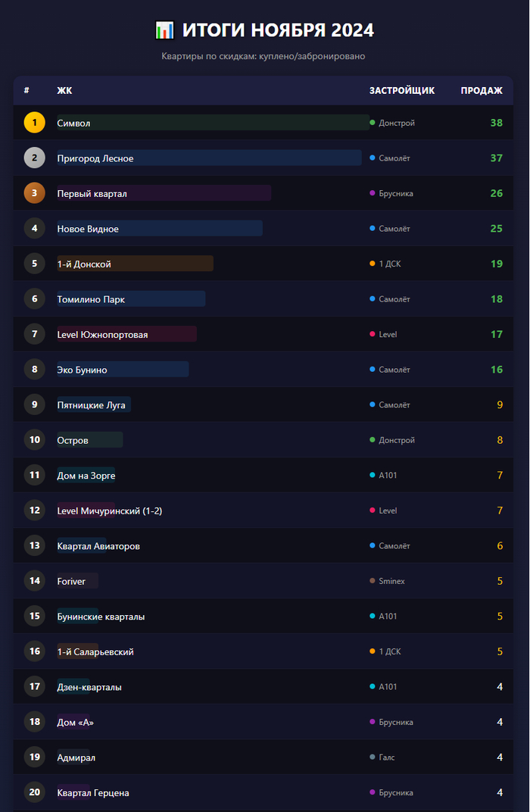Click the Level Южнопортовая entry
This screenshot has width=530, height=812.
click(x=103, y=335)
